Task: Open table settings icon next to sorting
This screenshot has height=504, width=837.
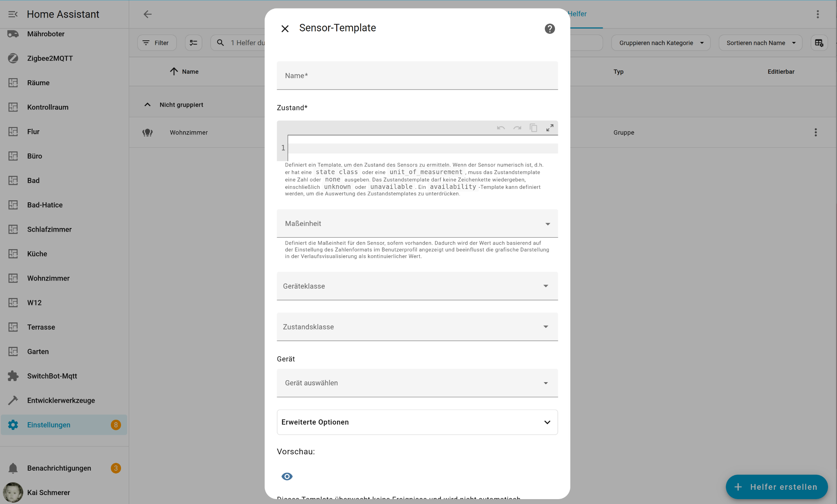Action: click(819, 43)
